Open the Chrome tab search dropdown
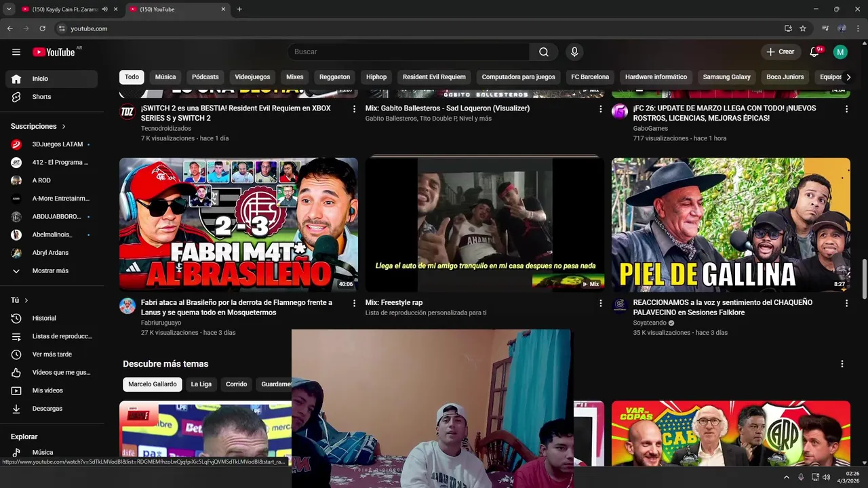 [x=9, y=9]
